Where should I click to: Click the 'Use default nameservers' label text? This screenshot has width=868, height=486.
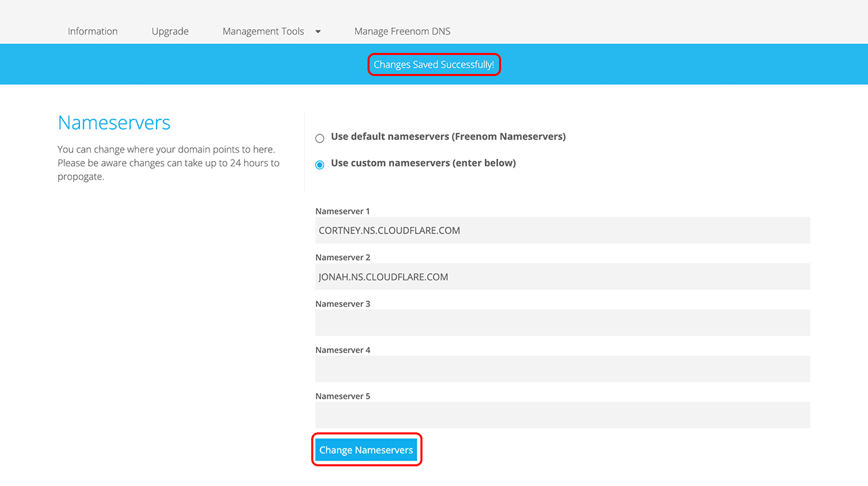point(448,136)
